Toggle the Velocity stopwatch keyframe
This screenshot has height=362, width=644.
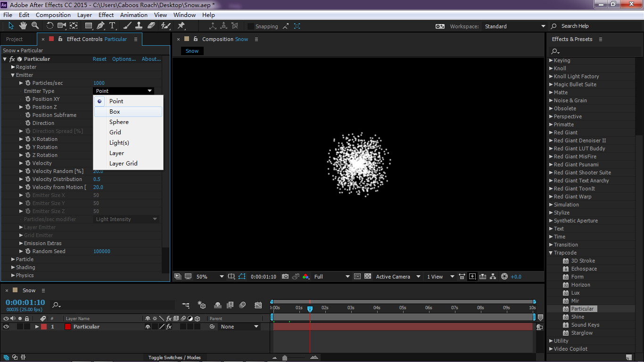[x=28, y=163]
